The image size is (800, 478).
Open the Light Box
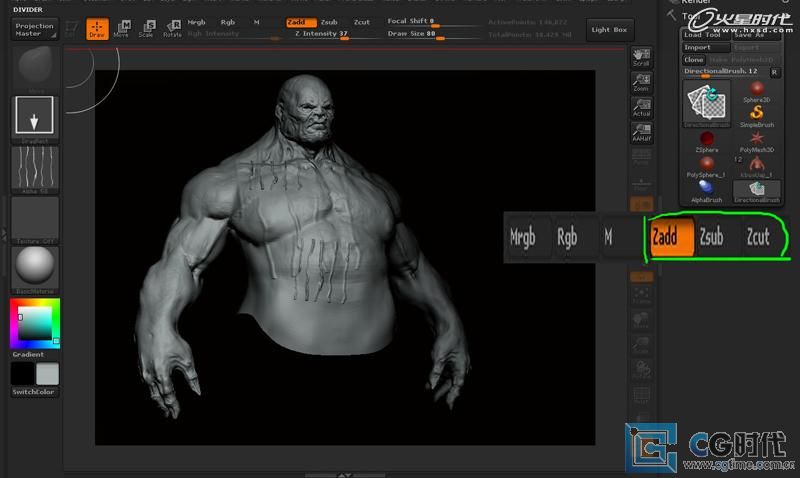610,30
